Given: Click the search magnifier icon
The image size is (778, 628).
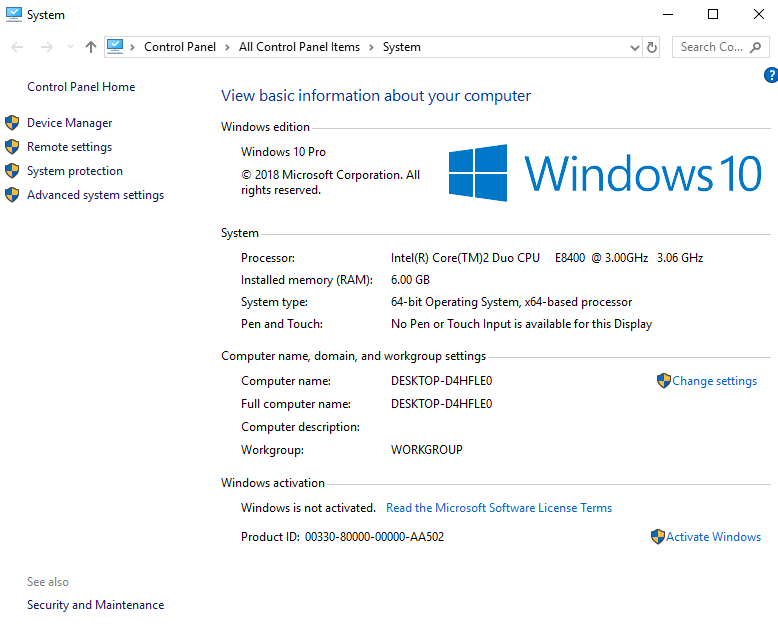Looking at the screenshot, I should coord(755,47).
